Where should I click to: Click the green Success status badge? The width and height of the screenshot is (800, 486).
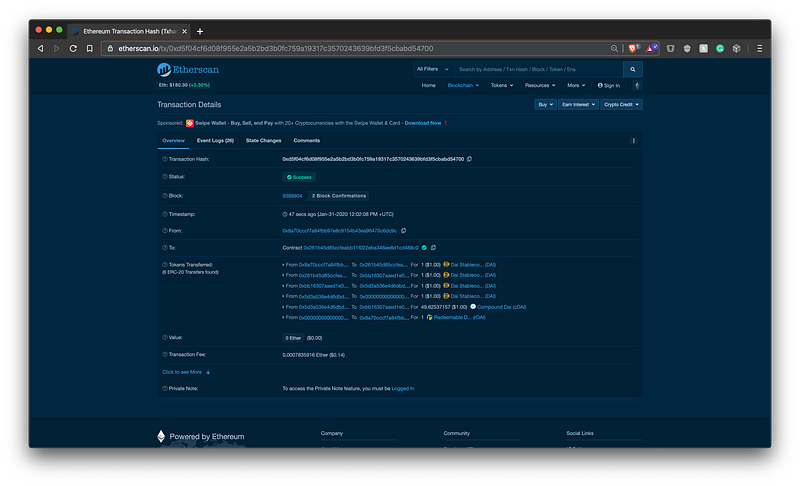299,177
